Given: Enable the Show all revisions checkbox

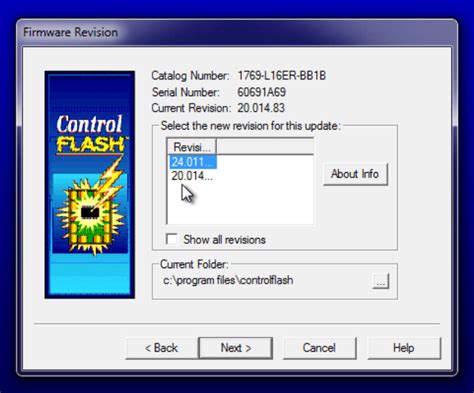Looking at the screenshot, I should coord(172,239).
